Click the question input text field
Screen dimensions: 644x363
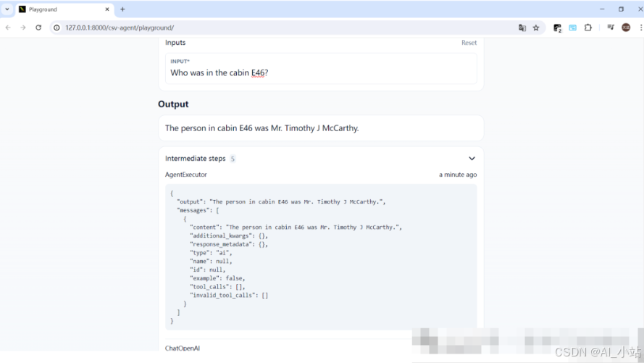pyautogui.click(x=321, y=72)
